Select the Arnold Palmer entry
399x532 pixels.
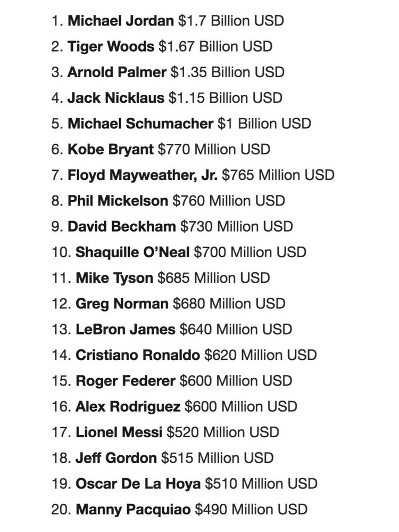pos(117,72)
